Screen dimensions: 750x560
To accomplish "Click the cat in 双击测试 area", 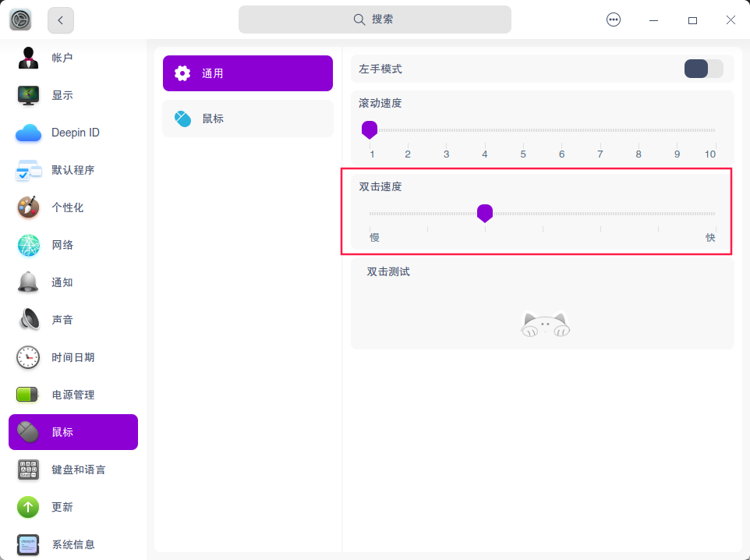I will click(545, 324).
